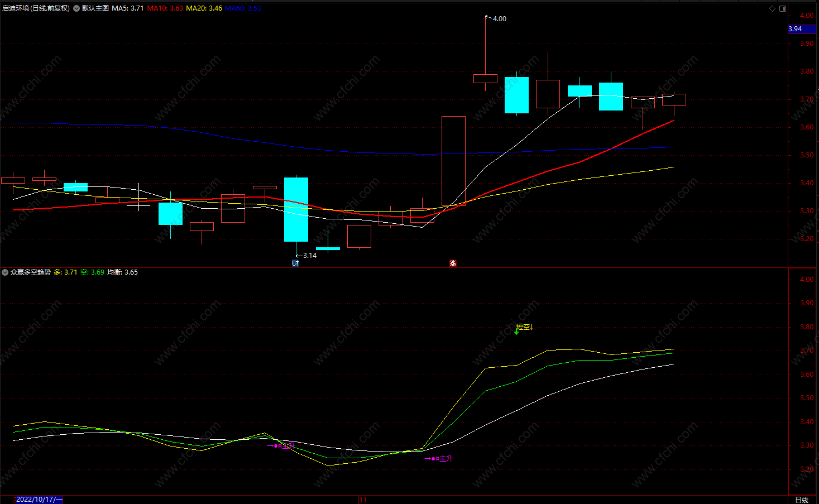819x504 pixels.
Task: Click the 均衡: 3.65 value
Action: pyautogui.click(x=123, y=272)
